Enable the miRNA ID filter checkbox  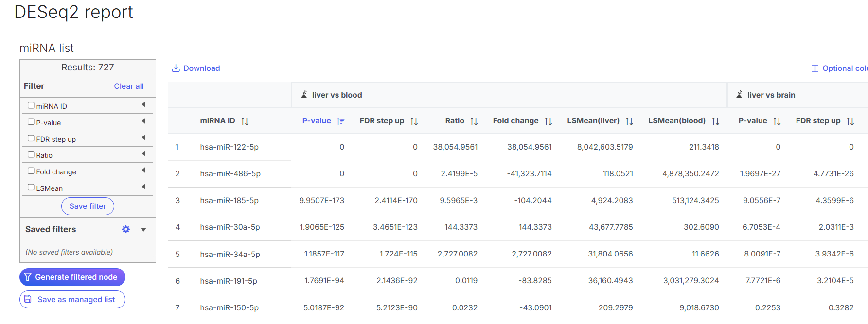point(31,105)
